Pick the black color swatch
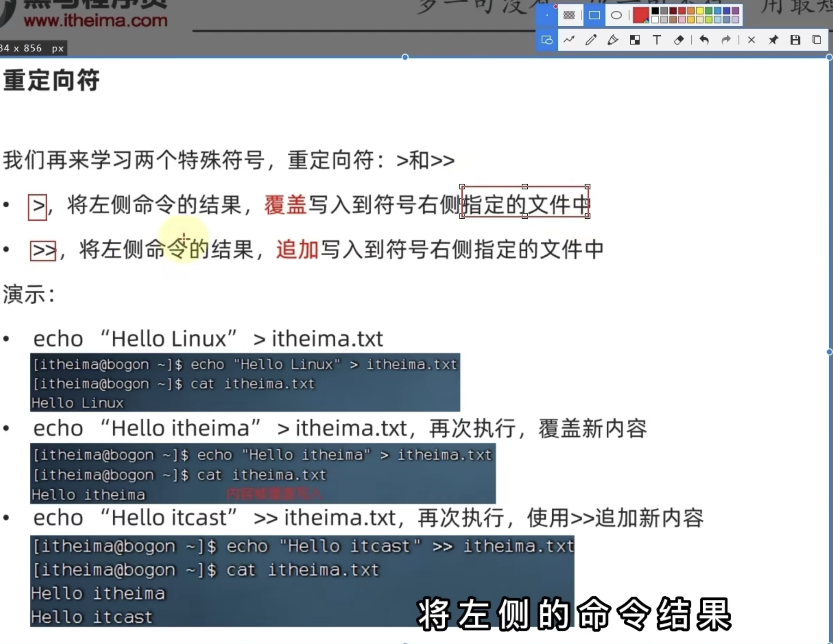833x644 pixels. [655, 11]
